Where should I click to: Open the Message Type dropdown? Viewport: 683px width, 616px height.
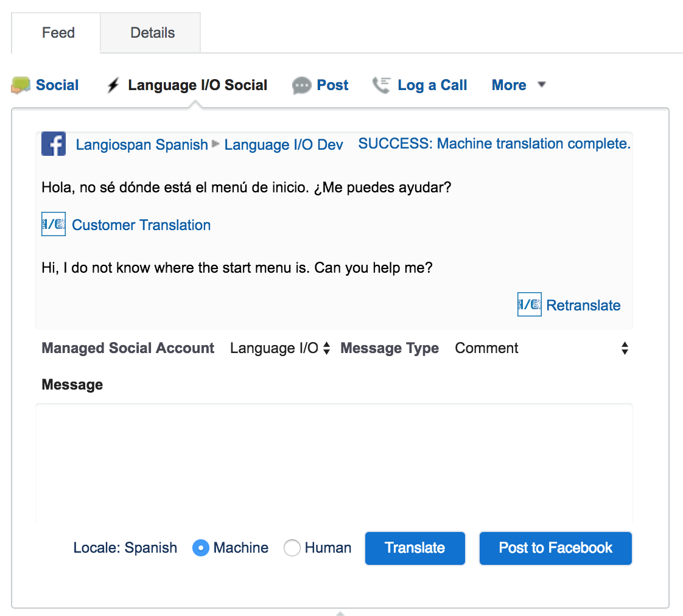542,348
